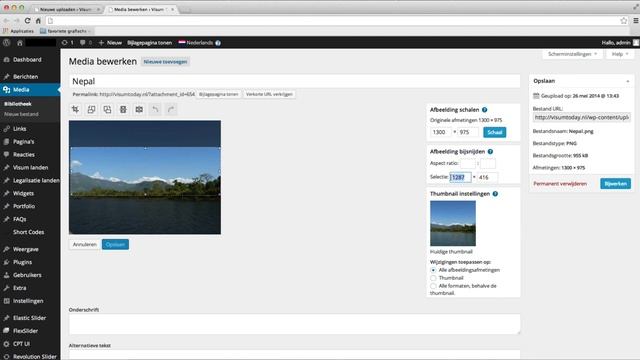The width and height of the screenshot is (640, 360).
Task: Open Links in sidebar
Action: tap(20, 129)
